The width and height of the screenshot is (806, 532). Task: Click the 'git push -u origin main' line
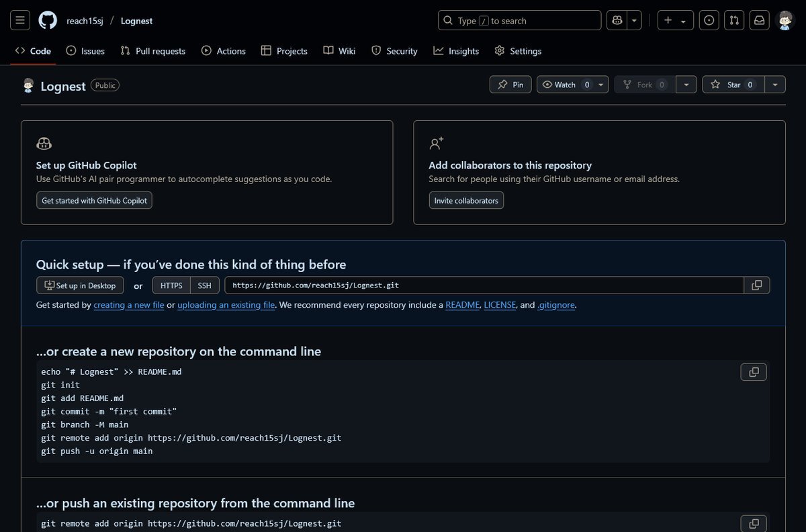click(x=97, y=451)
